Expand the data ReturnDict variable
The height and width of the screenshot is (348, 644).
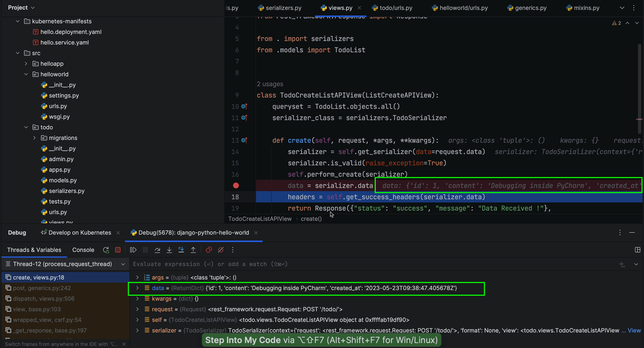[x=137, y=288]
